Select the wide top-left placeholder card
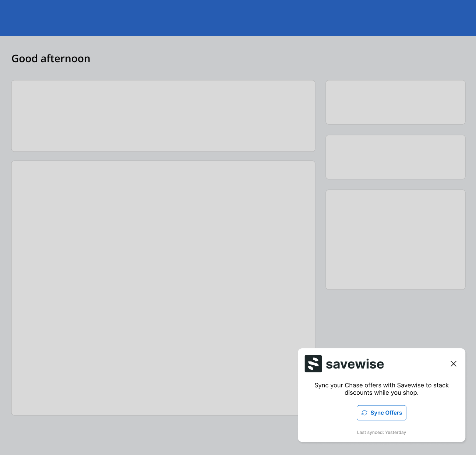Viewport: 476px width, 455px height. 163,116
